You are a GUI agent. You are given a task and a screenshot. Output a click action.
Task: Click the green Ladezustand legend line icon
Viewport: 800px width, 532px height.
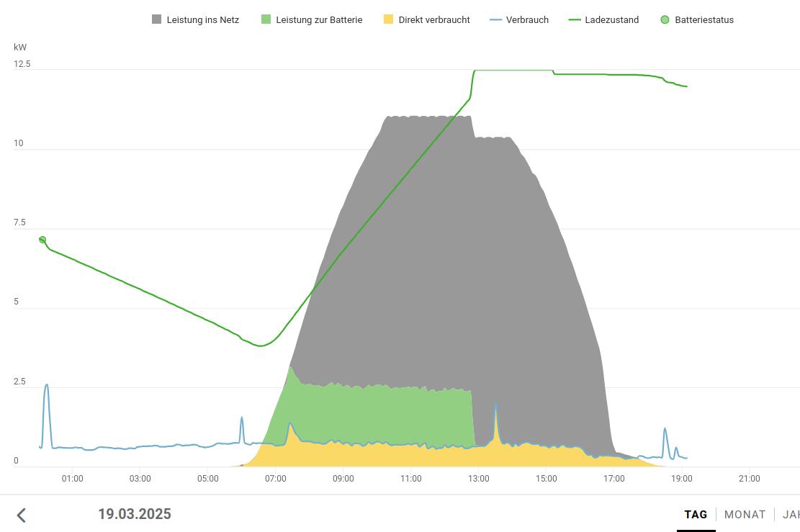coord(575,19)
